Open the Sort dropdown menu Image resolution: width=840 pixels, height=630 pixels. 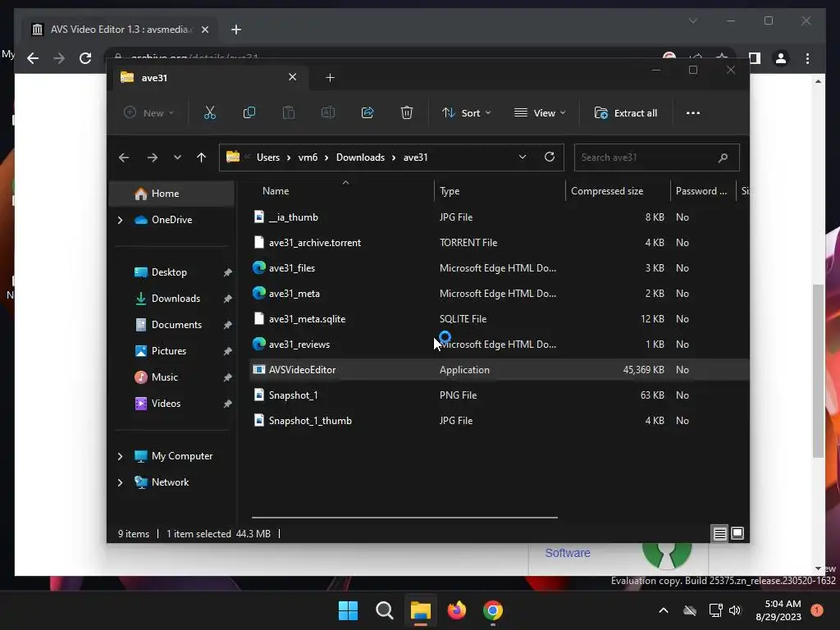click(466, 112)
